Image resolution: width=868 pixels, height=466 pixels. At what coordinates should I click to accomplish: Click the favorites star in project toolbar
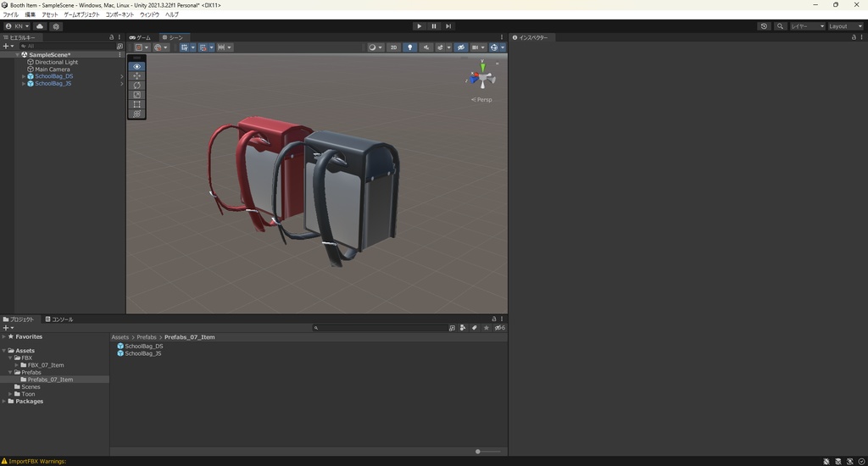tap(486, 328)
